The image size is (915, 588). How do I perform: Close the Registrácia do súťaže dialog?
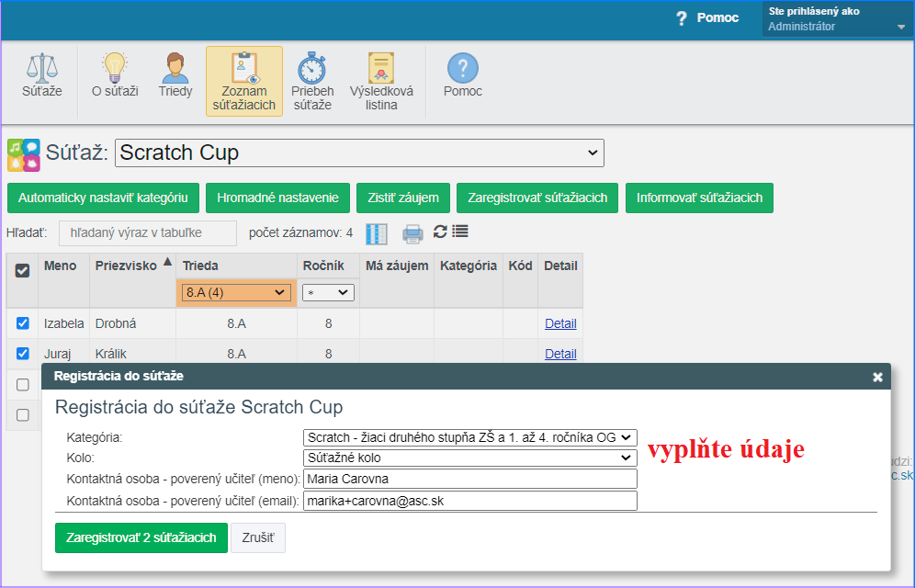pos(877,378)
